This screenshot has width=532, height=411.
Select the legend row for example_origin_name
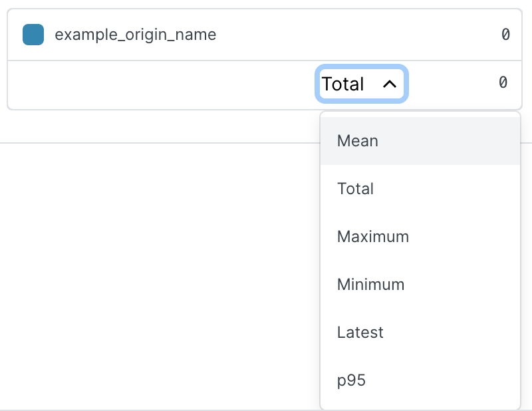[135, 35]
